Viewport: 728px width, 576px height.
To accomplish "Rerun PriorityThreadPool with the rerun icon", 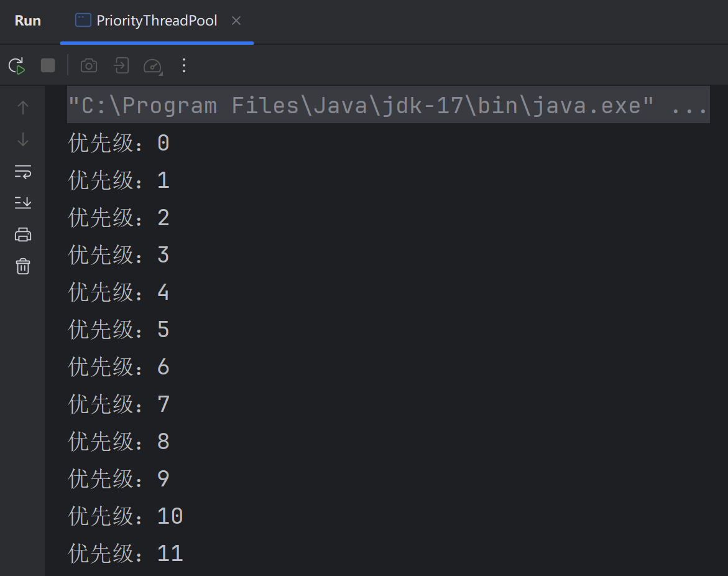I will (17, 66).
